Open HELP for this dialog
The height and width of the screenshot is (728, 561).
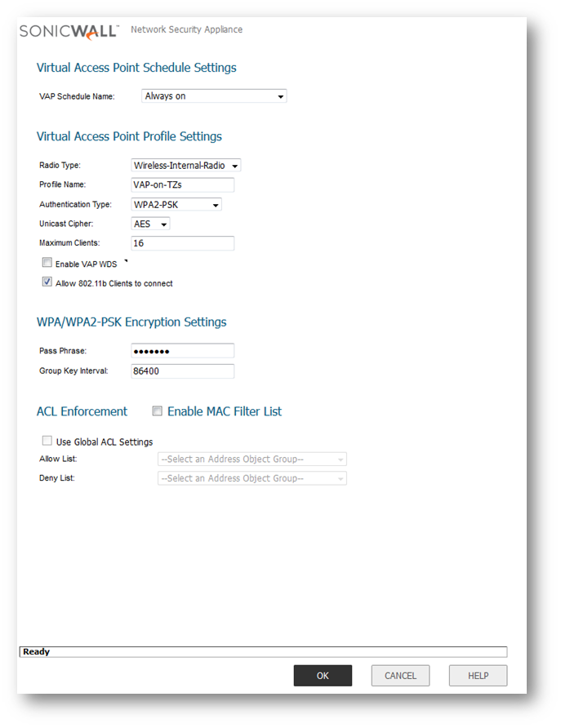click(478, 676)
